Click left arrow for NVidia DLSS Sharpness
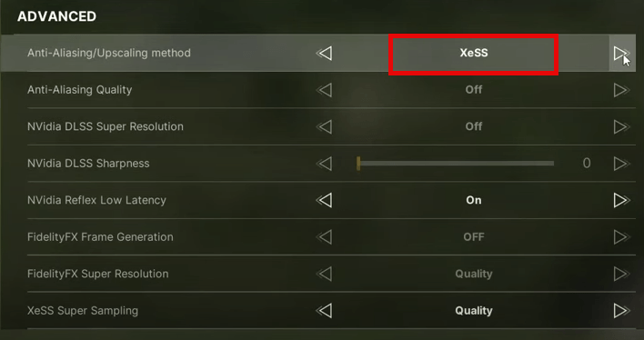644x340 pixels. click(325, 164)
